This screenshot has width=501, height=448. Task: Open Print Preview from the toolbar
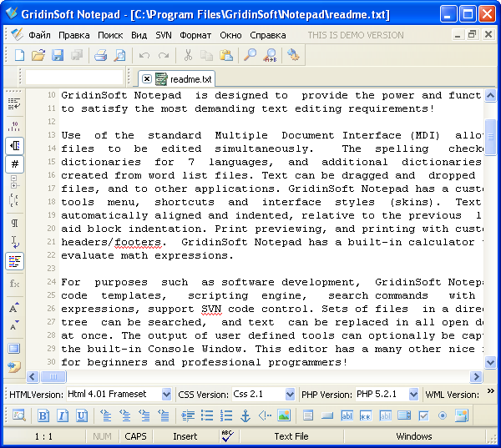pos(119,55)
